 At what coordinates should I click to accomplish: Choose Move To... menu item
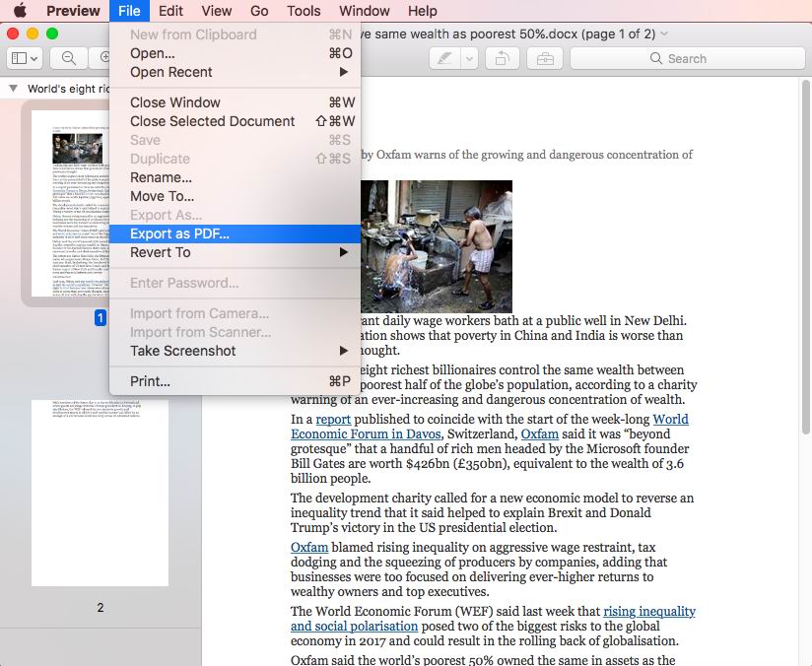point(236,196)
